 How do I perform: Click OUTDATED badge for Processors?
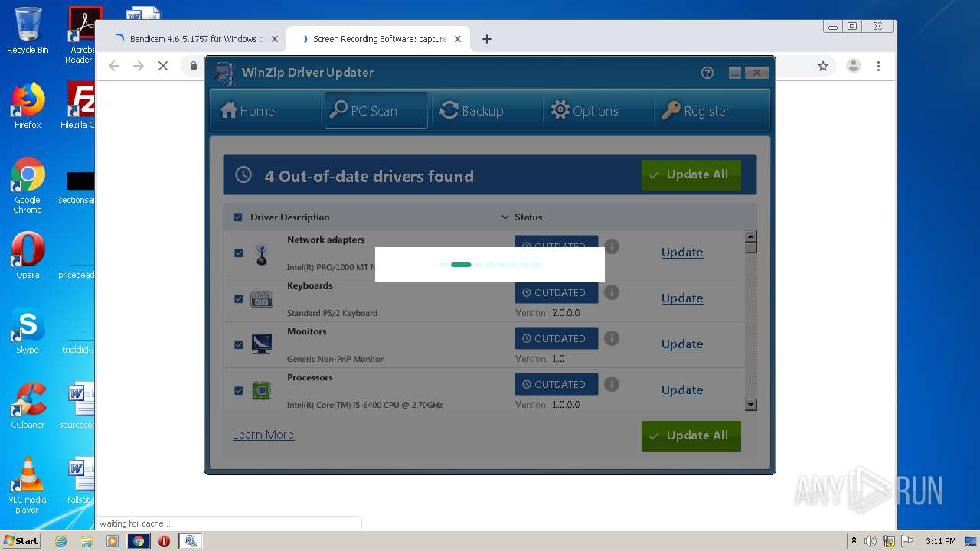pyautogui.click(x=557, y=385)
